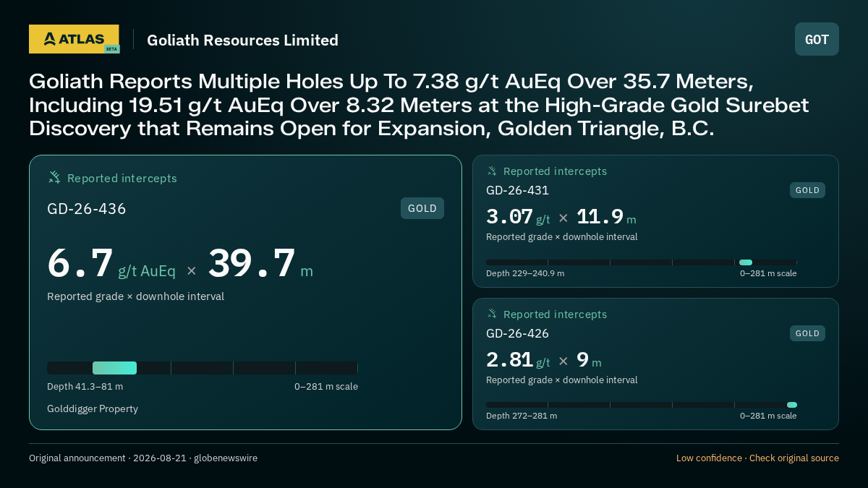
Task: Click the 6.7 g/t AuEq grade value
Action: point(111,264)
